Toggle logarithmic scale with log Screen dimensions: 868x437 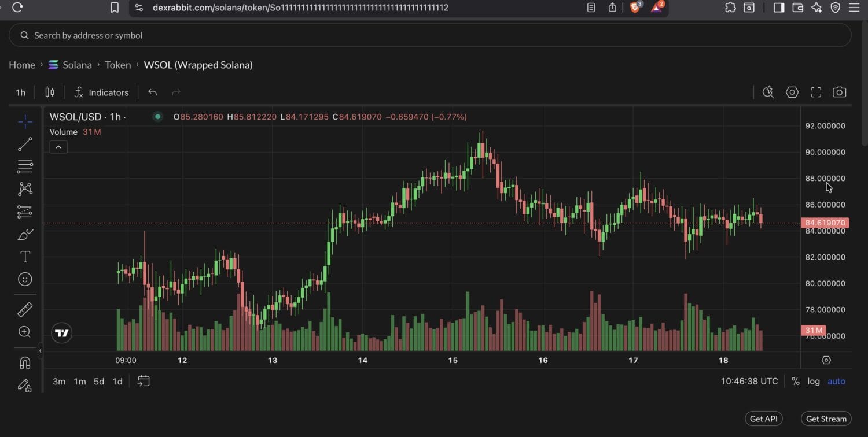[x=814, y=381]
